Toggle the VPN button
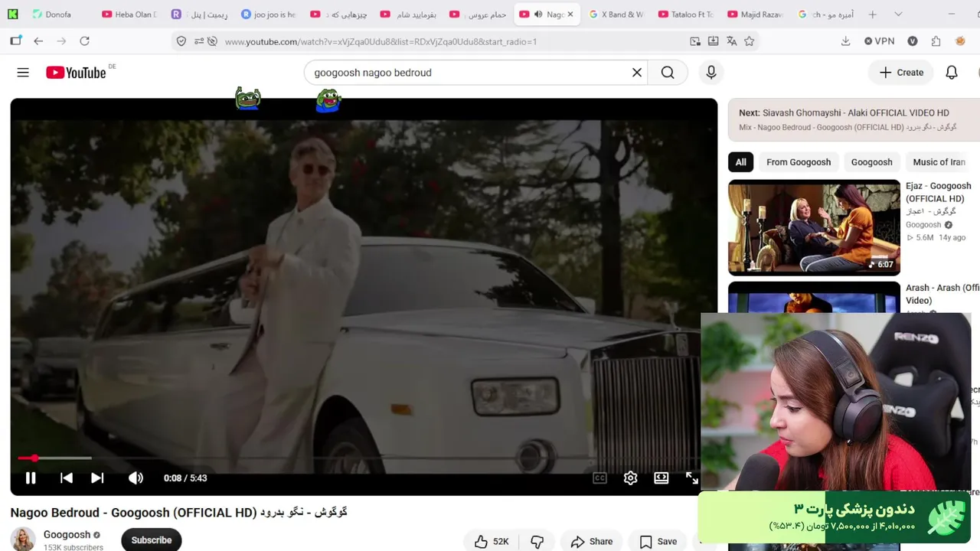The height and width of the screenshot is (551, 980). pos(879,41)
